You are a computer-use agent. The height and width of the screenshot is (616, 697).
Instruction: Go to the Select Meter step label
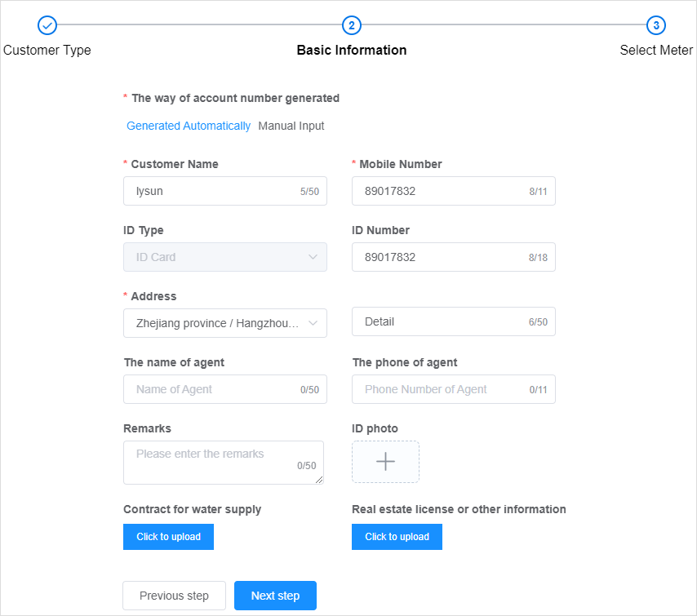(x=656, y=51)
